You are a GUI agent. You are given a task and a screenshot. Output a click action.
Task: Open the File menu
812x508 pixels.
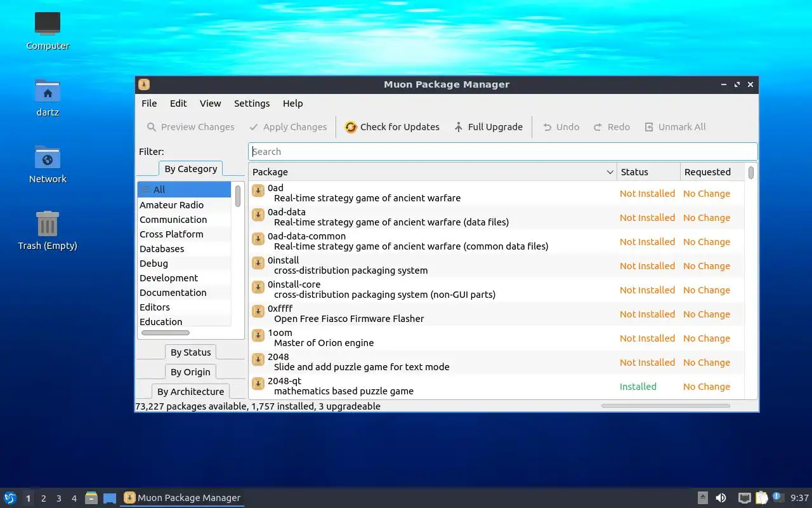click(x=149, y=104)
